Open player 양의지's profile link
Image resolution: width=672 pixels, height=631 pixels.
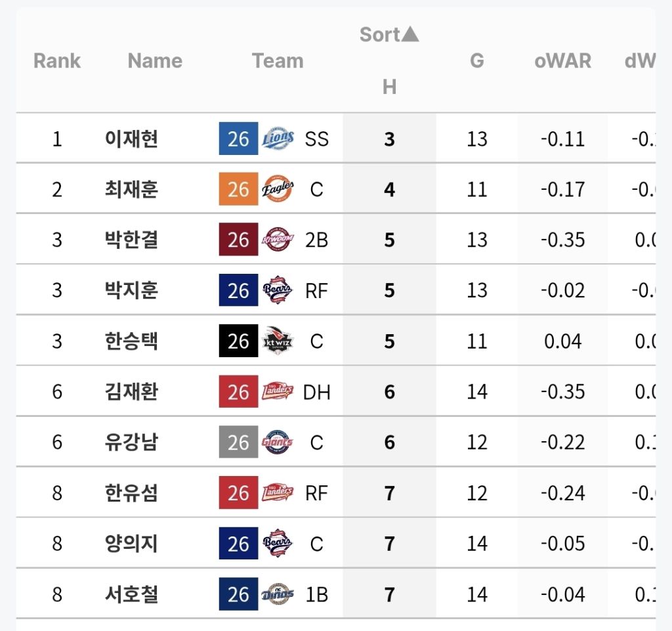(131, 544)
